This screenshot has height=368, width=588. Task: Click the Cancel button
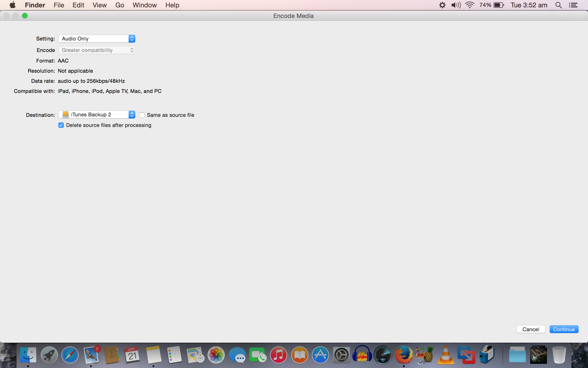(531, 329)
